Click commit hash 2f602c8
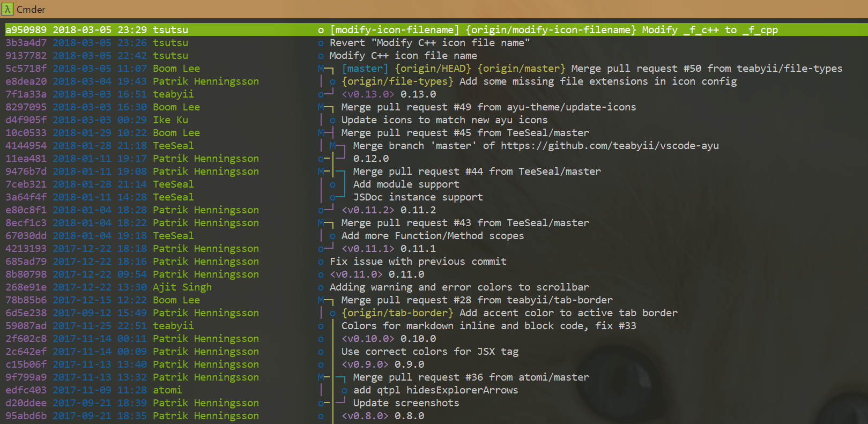The width and height of the screenshot is (868, 424). coord(26,339)
